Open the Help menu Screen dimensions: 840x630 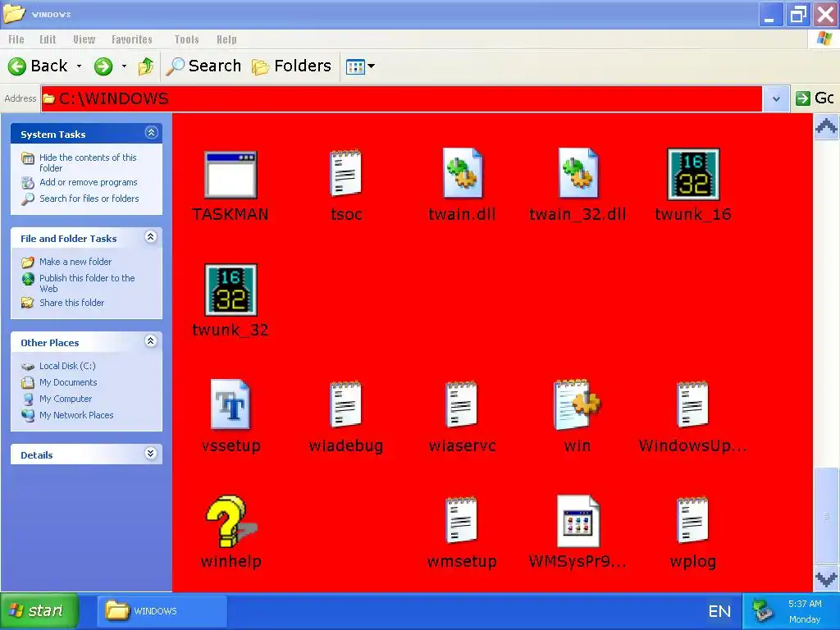[226, 39]
